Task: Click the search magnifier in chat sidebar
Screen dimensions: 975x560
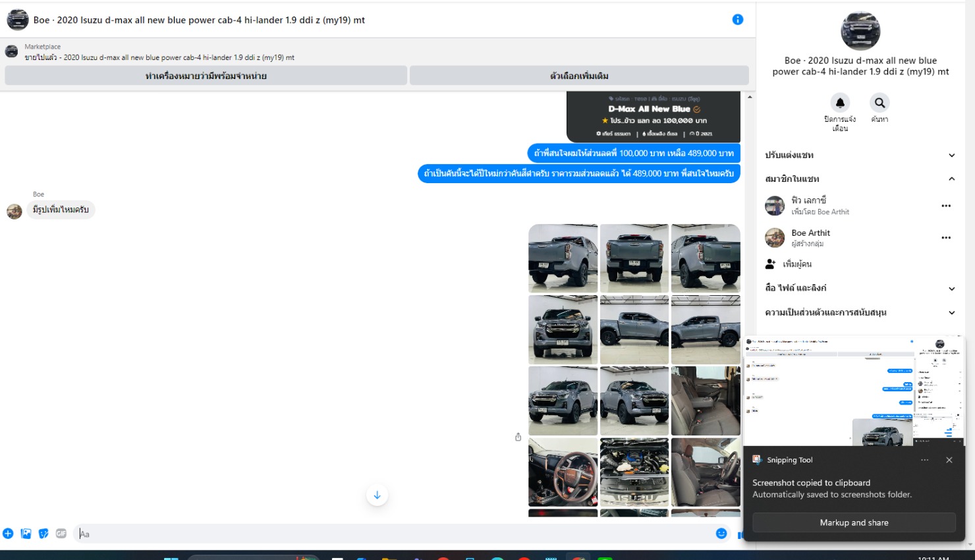Action: pyautogui.click(x=879, y=103)
